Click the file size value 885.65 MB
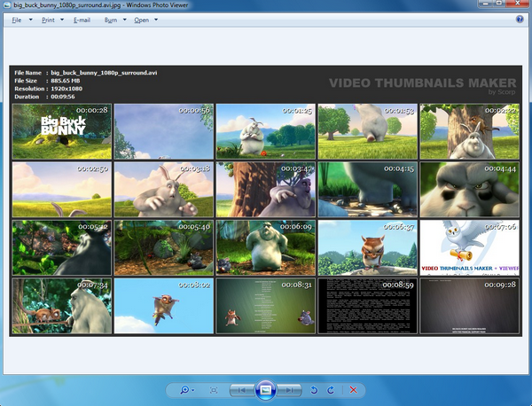The width and height of the screenshot is (532, 406). 65,81
